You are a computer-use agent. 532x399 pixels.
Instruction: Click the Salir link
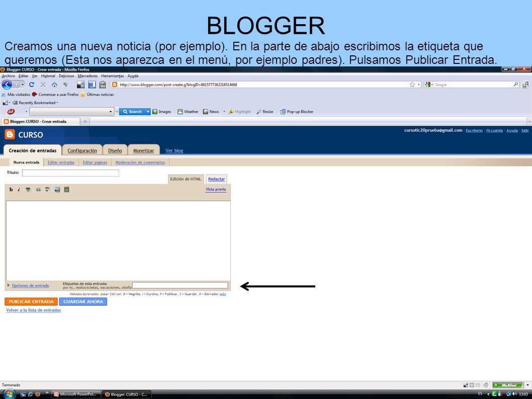pos(525,130)
